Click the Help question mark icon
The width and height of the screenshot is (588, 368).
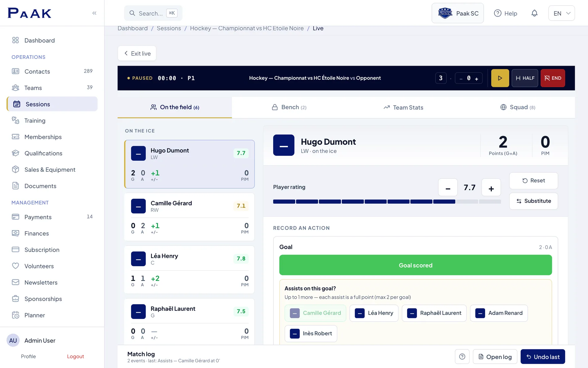(x=498, y=13)
